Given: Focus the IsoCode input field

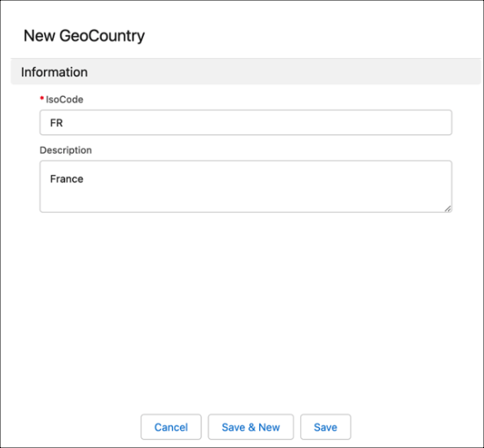Looking at the screenshot, I should (x=246, y=122).
